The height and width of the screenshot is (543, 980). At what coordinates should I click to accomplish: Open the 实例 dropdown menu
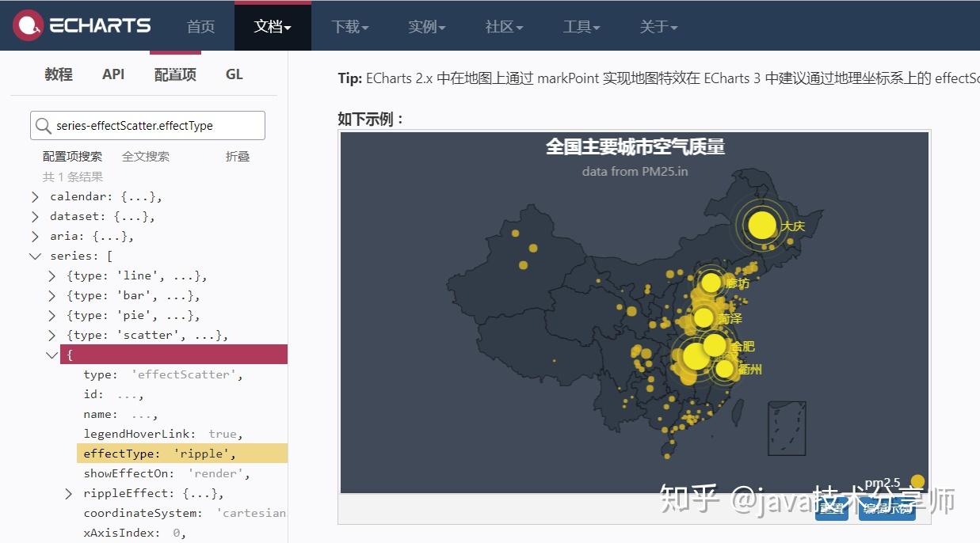pyautogui.click(x=426, y=26)
